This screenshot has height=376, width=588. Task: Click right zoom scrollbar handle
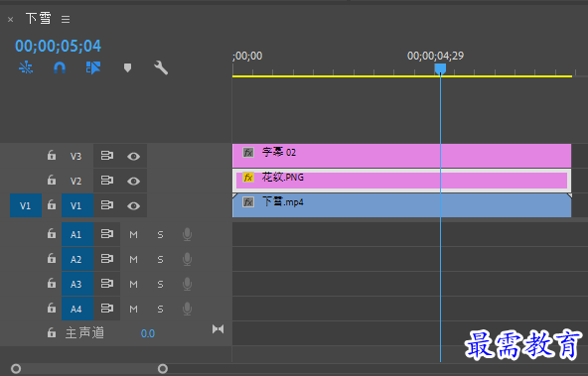pos(163,369)
